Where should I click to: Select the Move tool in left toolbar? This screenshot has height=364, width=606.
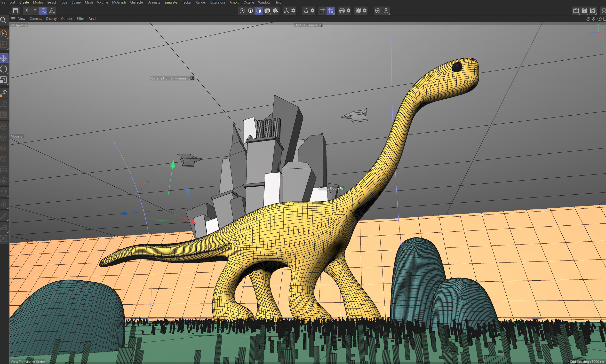pyautogui.click(x=4, y=58)
